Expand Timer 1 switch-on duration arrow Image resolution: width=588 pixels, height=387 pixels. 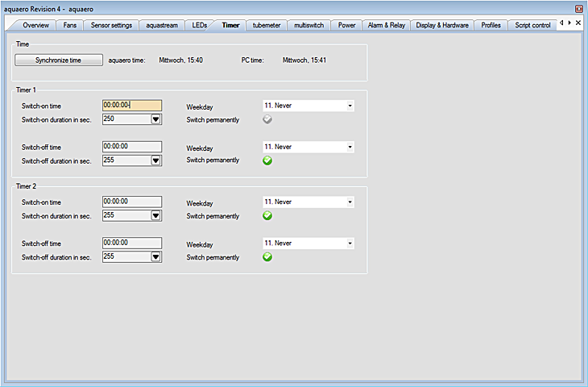tap(156, 119)
